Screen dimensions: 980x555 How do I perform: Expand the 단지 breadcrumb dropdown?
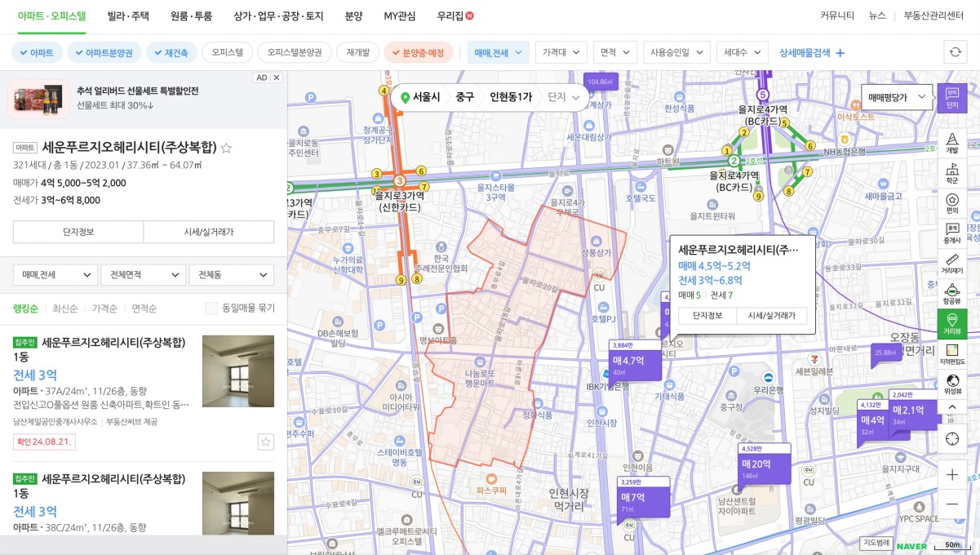pos(565,97)
